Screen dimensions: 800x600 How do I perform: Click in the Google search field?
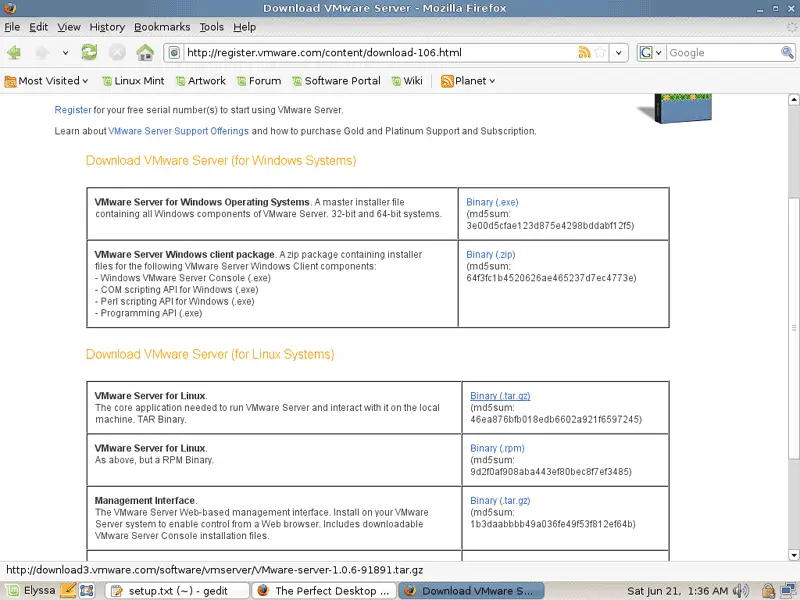[725, 52]
